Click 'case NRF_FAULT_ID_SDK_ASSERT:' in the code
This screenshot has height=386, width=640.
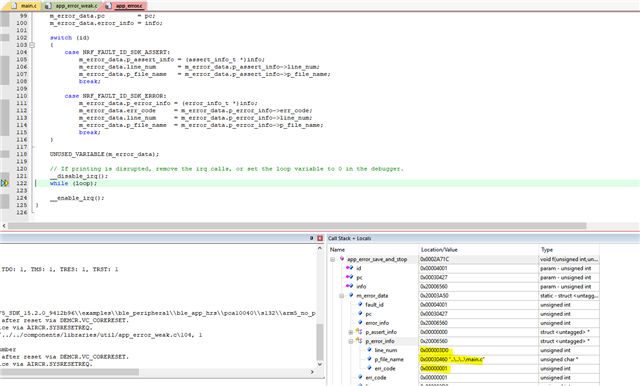(117, 52)
